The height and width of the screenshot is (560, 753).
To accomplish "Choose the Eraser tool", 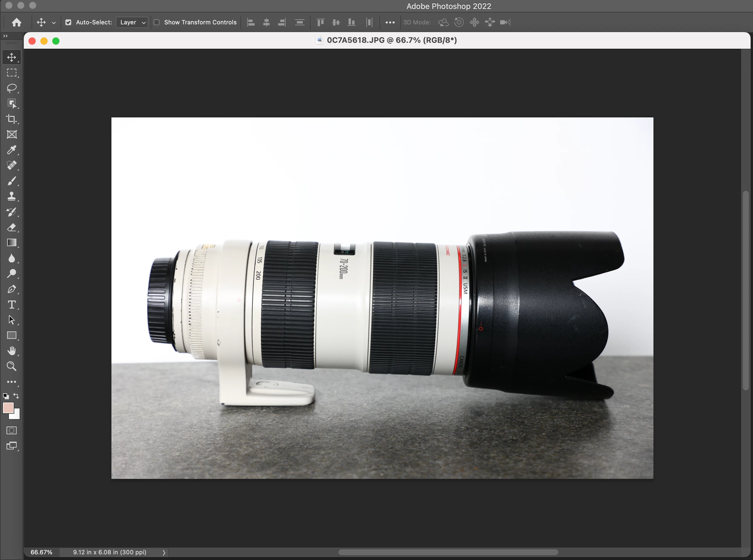I will 12,227.
